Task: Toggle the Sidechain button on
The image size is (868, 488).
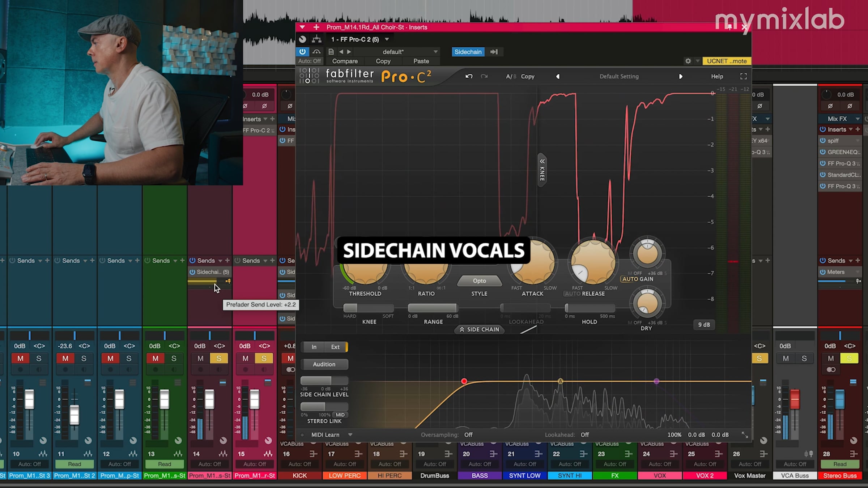Action: point(468,52)
